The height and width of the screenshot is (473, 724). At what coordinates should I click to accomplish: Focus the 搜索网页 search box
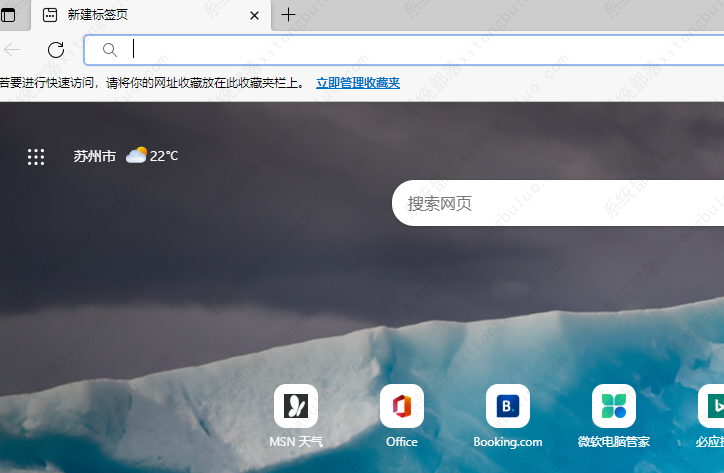pos(558,203)
